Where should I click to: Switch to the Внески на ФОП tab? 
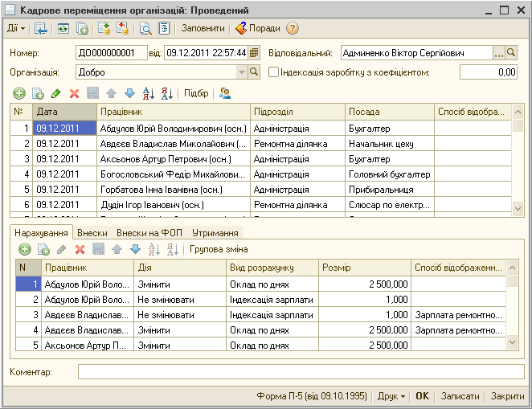point(149,233)
